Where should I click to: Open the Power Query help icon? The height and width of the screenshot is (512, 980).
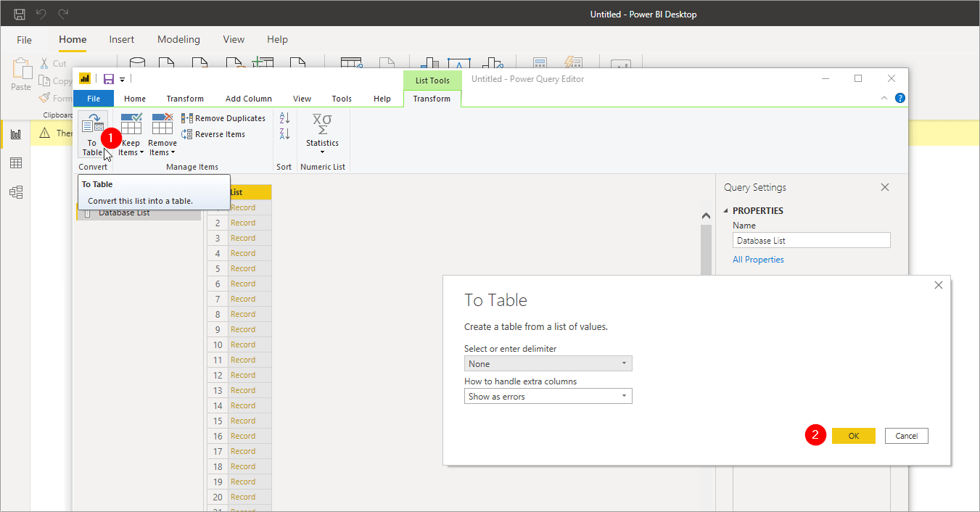click(x=900, y=98)
